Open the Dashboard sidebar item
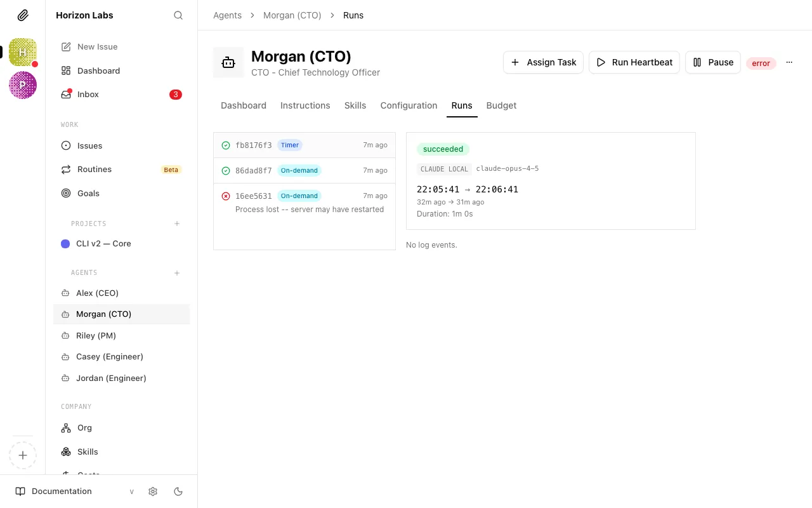The image size is (812, 508). tap(121, 70)
